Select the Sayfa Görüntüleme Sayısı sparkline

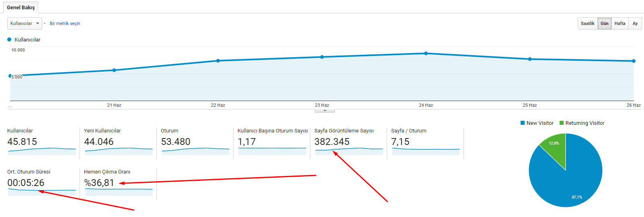click(x=349, y=151)
